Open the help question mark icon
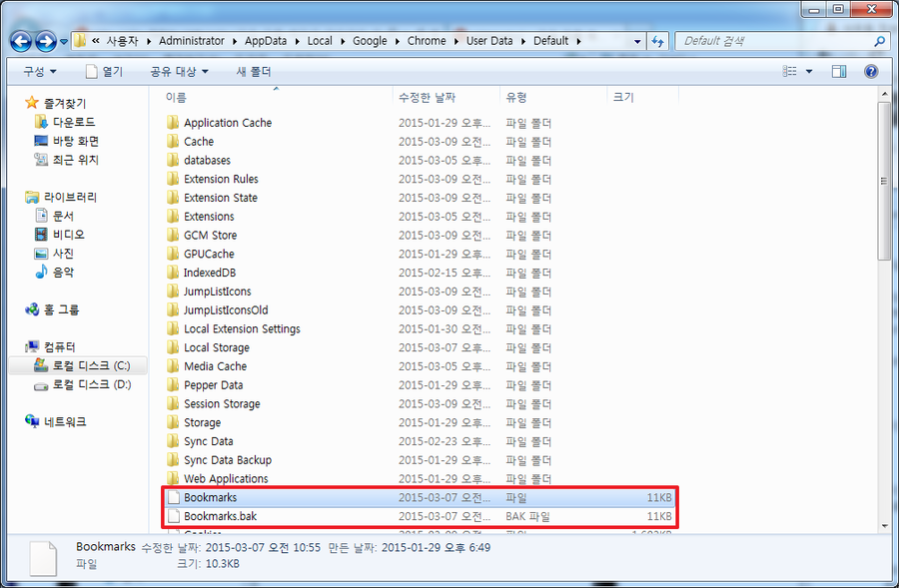The height and width of the screenshot is (588, 899). pos(871,72)
